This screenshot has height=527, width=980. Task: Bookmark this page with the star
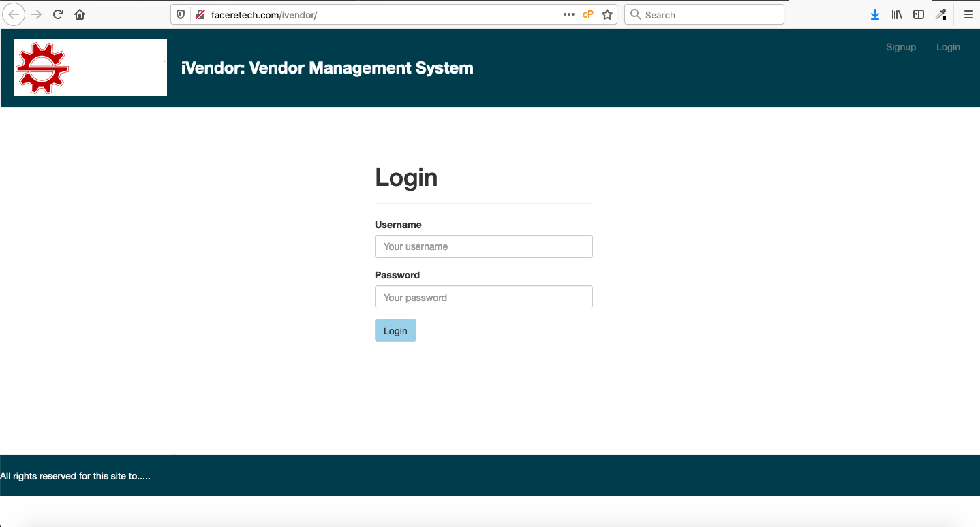tap(607, 14)
